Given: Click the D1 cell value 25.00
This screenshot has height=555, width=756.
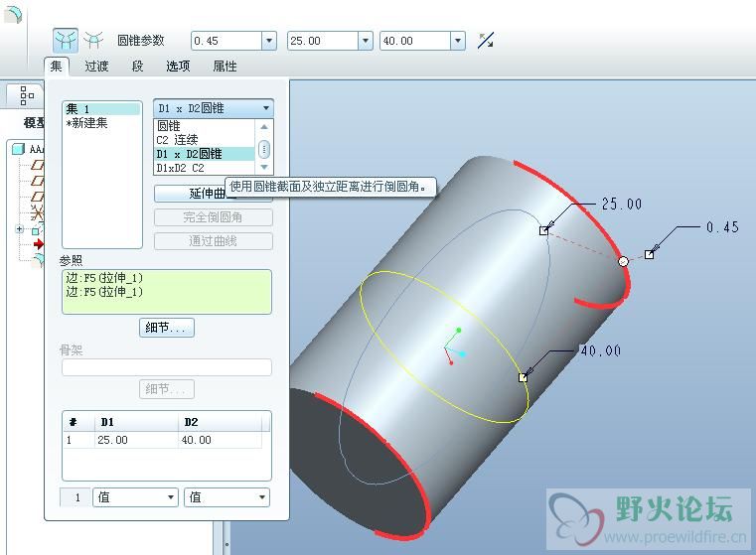Looking at the screenshot, I should tap(136, 440).
